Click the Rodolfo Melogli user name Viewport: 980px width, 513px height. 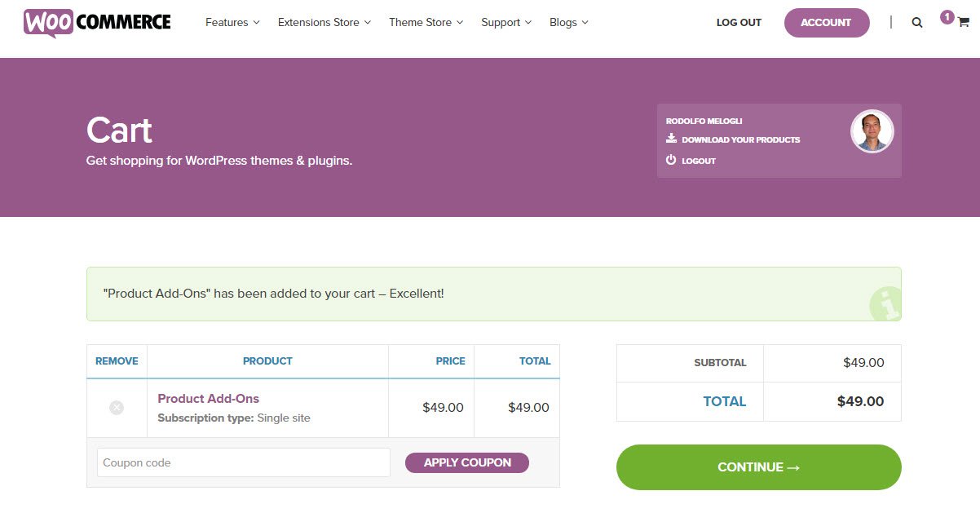704,121
